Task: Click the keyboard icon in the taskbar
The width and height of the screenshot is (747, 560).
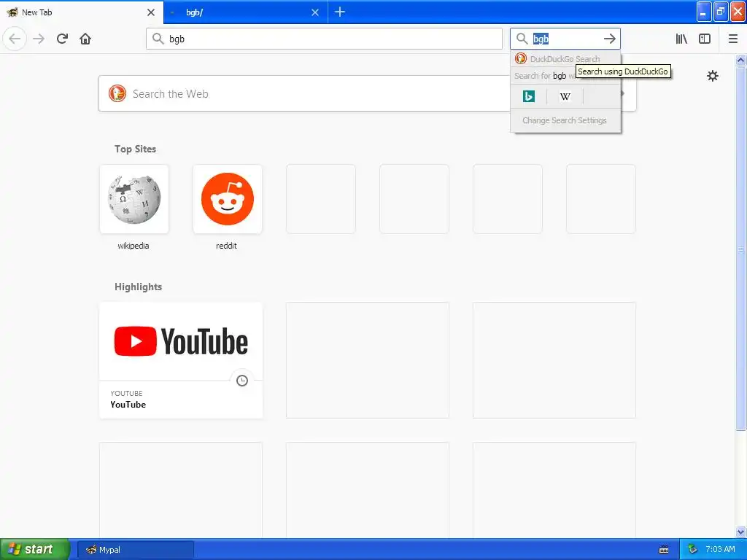Action: (x=664, y=550)
